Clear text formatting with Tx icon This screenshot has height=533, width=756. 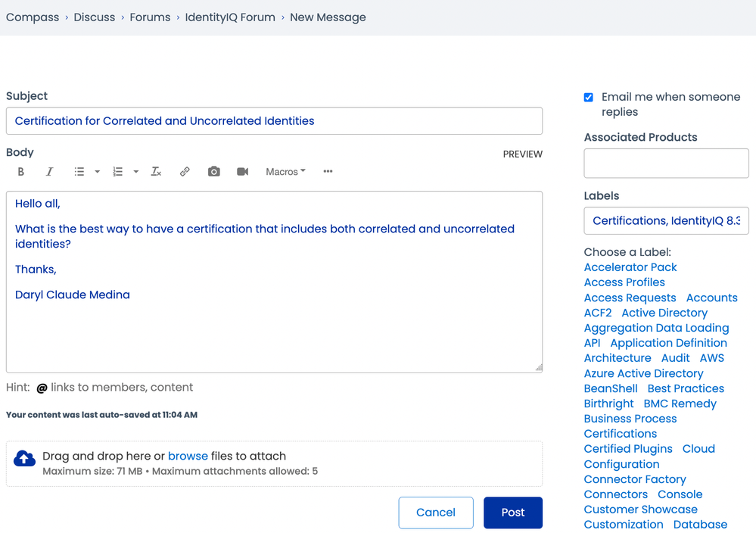pyautogui.click(x=156, y=172)
